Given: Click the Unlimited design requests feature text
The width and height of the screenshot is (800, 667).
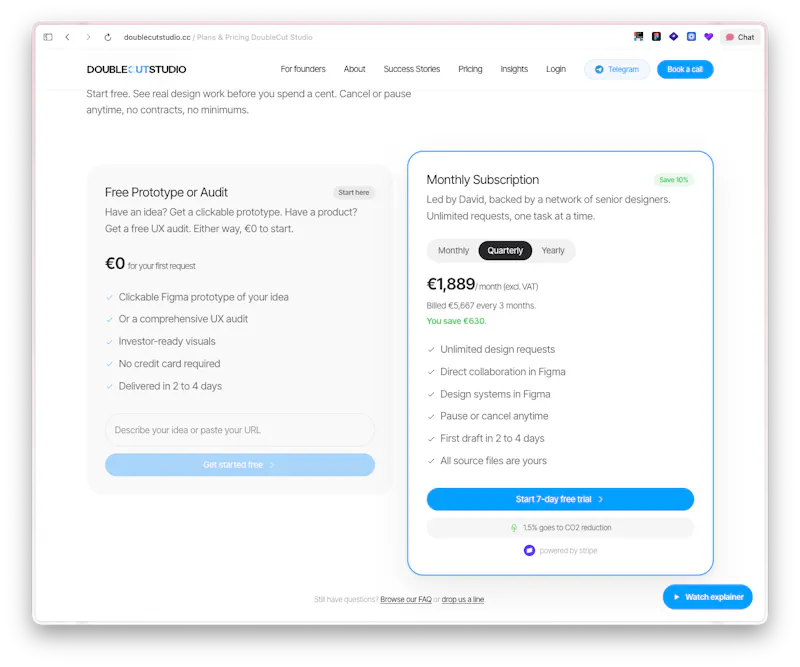Looking at the screenshot, I should [x=497, y=350].
